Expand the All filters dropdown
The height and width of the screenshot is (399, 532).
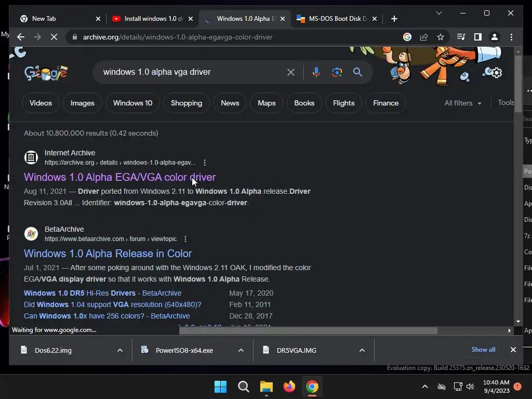click(463, 103)
